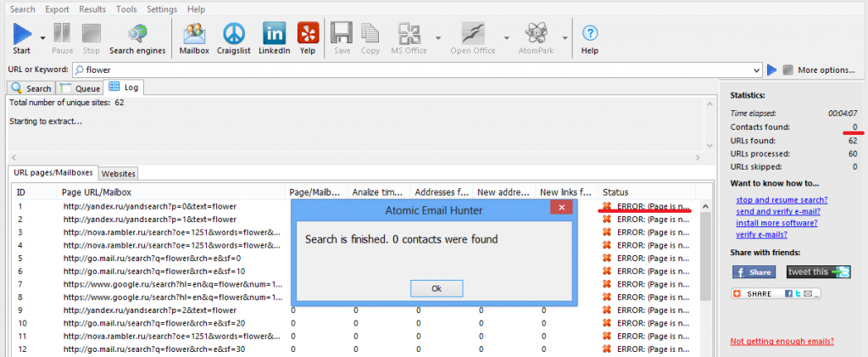This screenshot has width=868, height=357.
Task: Click the AtomPark toolbar icon
Action: [536, 39]
